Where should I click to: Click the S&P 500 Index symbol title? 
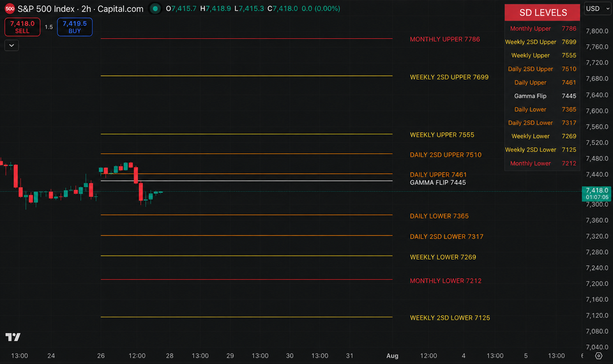[80, 8]
